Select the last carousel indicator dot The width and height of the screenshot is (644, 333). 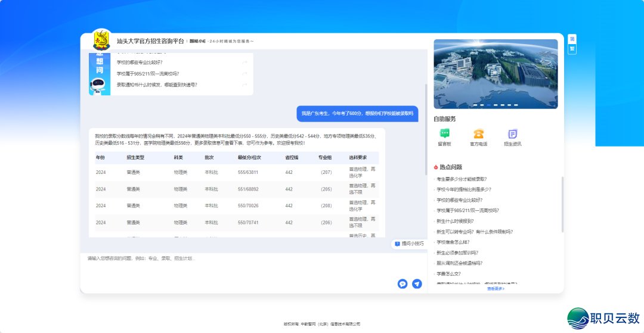click(x=516, y=105)
